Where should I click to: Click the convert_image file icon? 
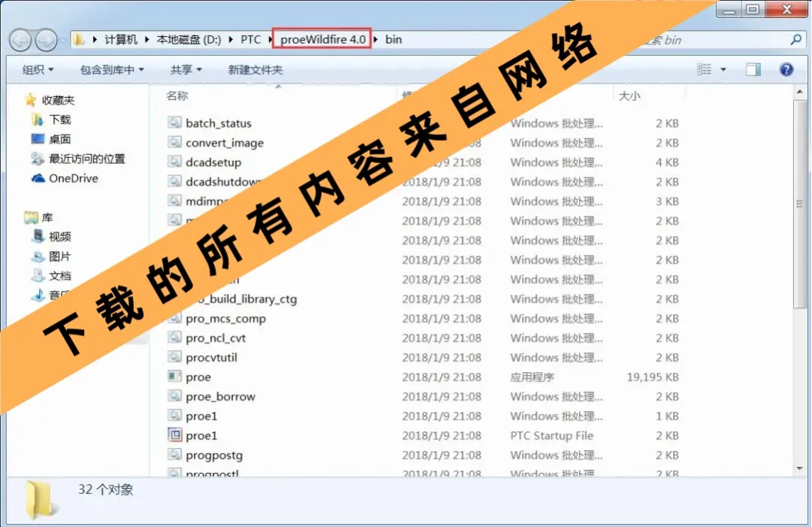(x=174, y=142)
